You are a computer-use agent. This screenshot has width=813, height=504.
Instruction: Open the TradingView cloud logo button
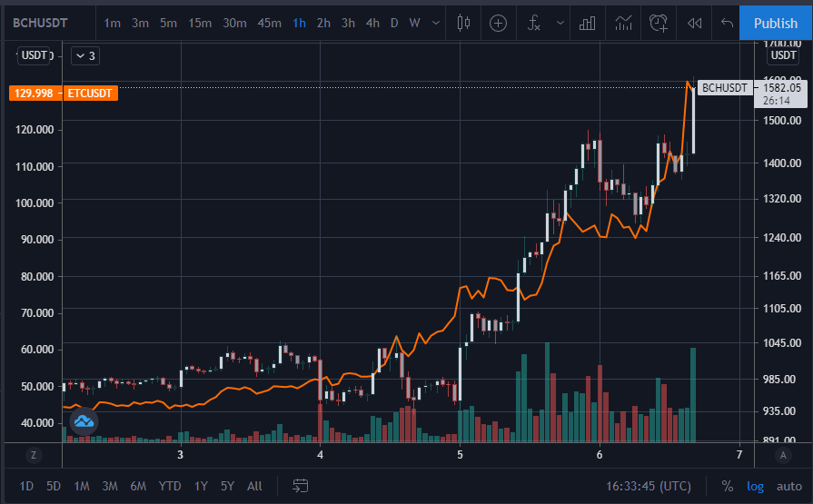pyautogui.click(x=84, y=421)
